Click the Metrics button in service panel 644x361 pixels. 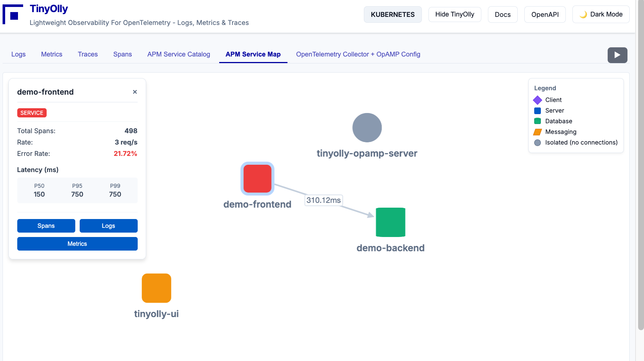click(x=77, y=244)
